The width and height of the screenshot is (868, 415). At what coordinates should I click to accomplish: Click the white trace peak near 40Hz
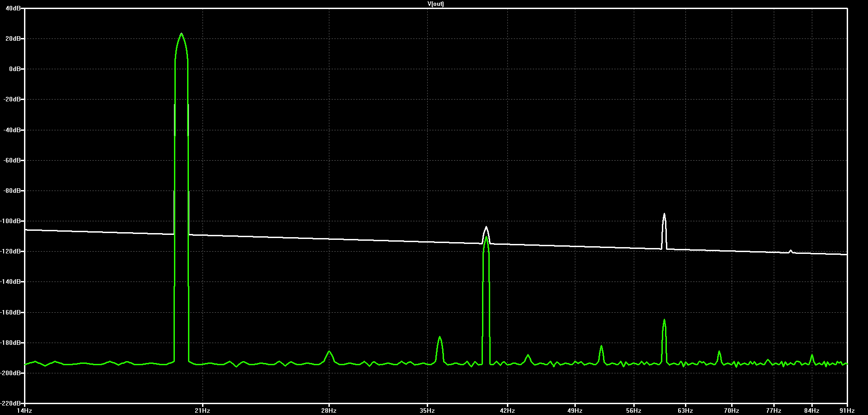coord(486,227)
